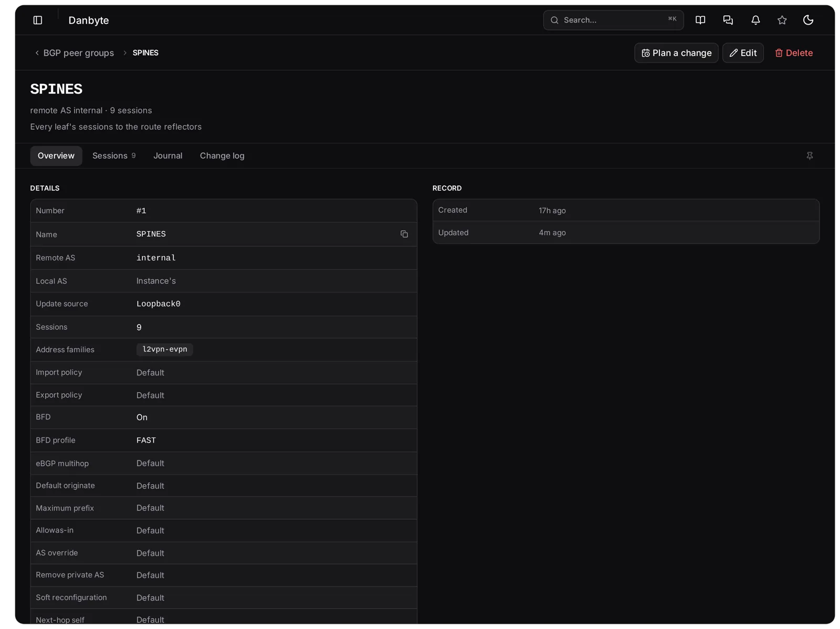The image size is (840, 629).
Task: Open the notifications bell
Action: click(755, 20)
